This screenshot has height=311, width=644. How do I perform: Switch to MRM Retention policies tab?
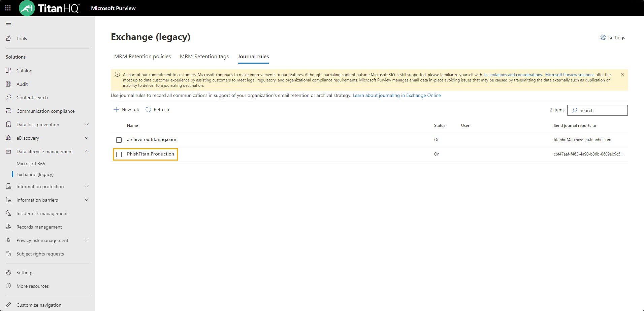pos(142,57)
